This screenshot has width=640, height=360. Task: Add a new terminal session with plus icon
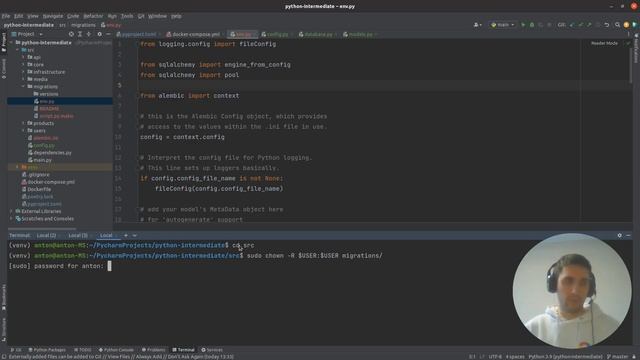(x=126, y=236)
